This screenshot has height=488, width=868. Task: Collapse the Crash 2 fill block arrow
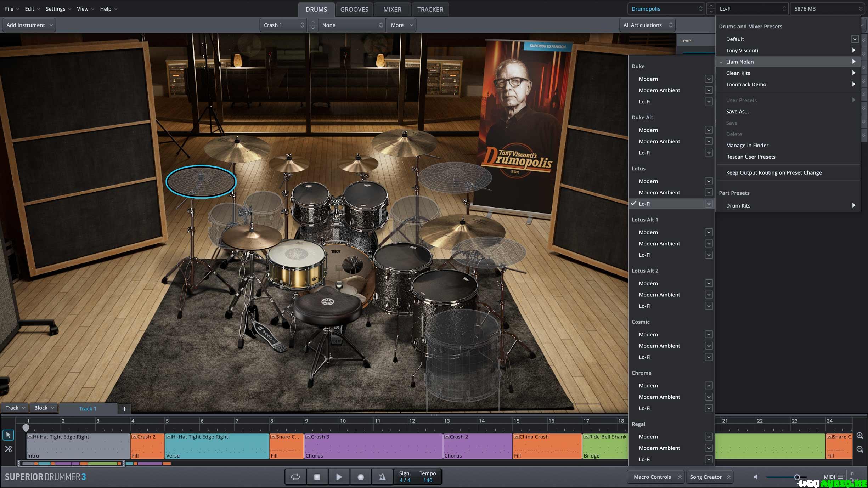point(134,437)
